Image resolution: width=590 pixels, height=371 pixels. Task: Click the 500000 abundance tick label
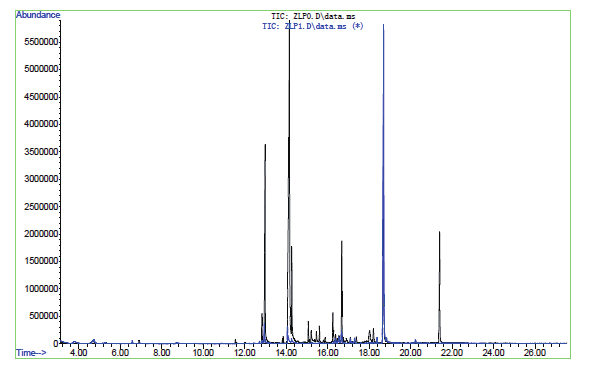[x=44, y=316]
